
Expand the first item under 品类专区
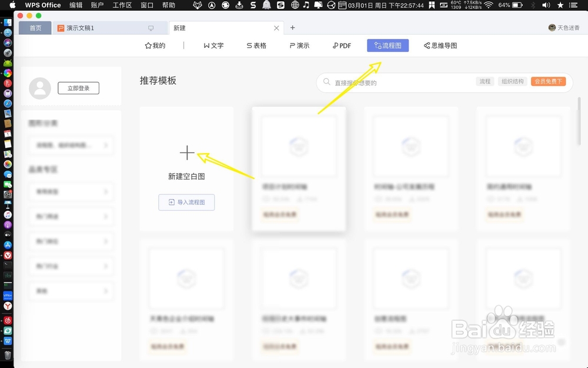(x=71, y=191)
